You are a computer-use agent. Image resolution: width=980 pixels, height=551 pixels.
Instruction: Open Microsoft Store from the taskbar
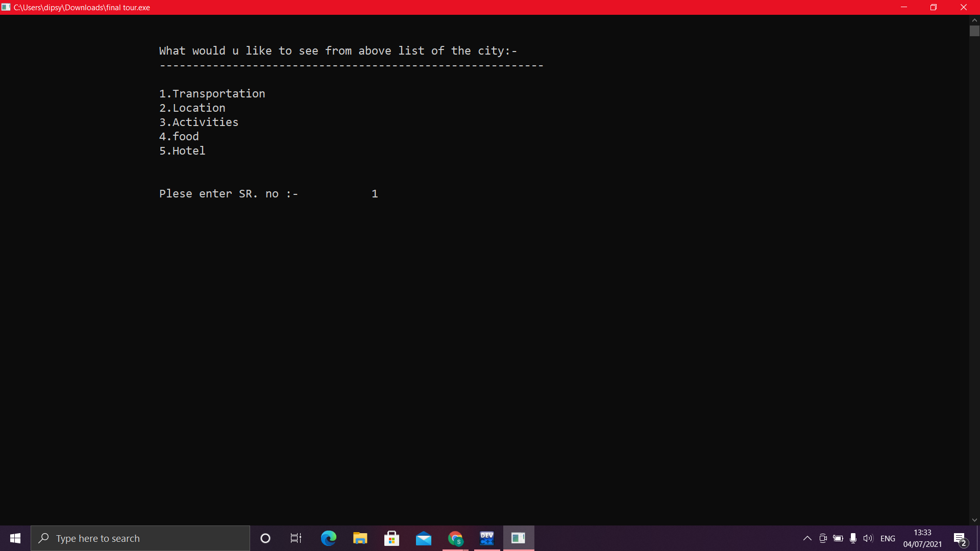(x=391, y=538)
